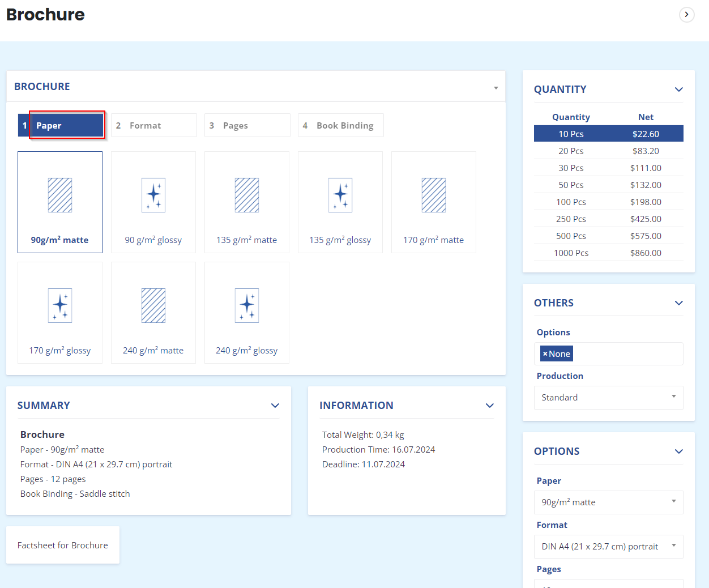709x588 pixels.
Task: Click the Quantity column header
Action: 571,117
